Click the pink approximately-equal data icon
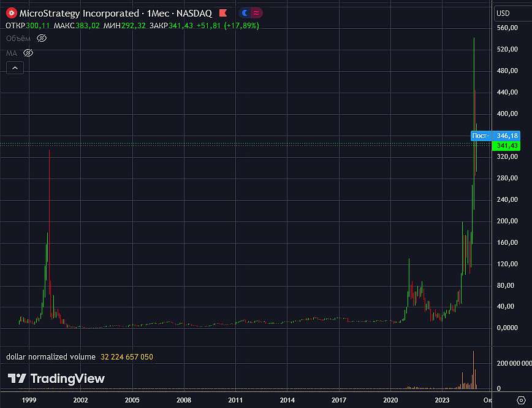This screenshot has width=532, height=408. click(x=256, y=13)
